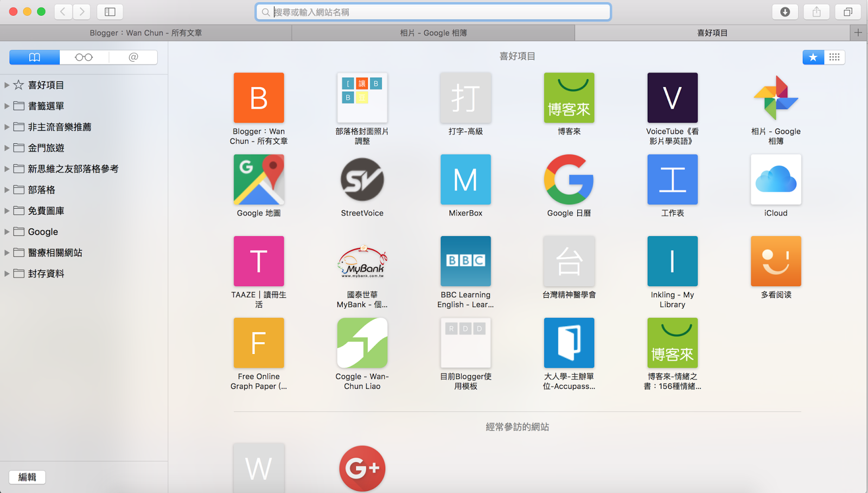Expand the 新思維之友部落格參考 folder
The image size is (868, 493).
(7, 169)
